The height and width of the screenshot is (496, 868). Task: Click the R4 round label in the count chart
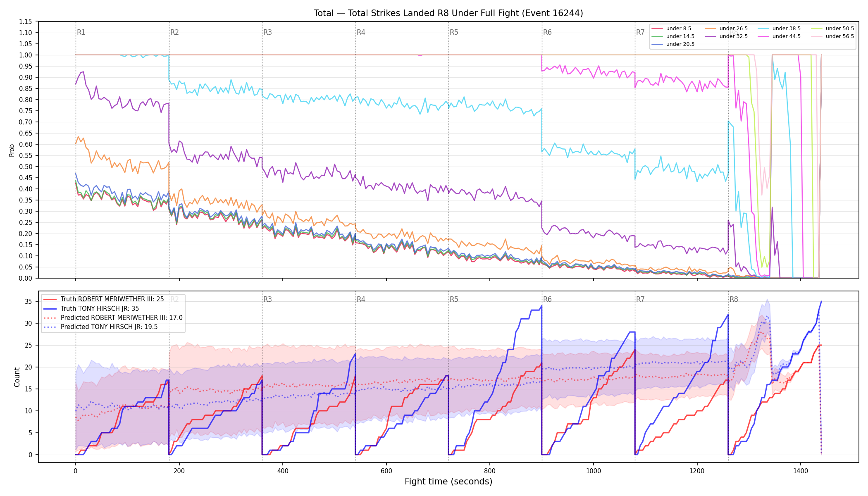(x=361, y=299)
